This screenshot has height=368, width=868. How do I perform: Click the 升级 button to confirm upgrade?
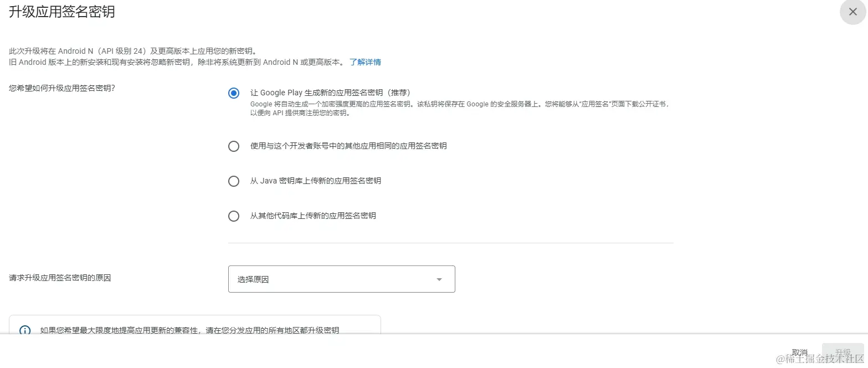843,351
